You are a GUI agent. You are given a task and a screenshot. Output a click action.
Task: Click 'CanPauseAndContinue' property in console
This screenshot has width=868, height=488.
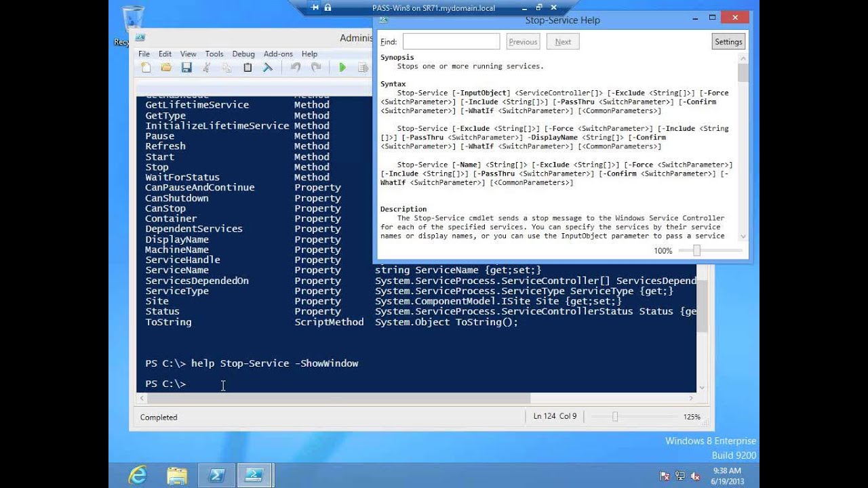click(x=199, y=188)
